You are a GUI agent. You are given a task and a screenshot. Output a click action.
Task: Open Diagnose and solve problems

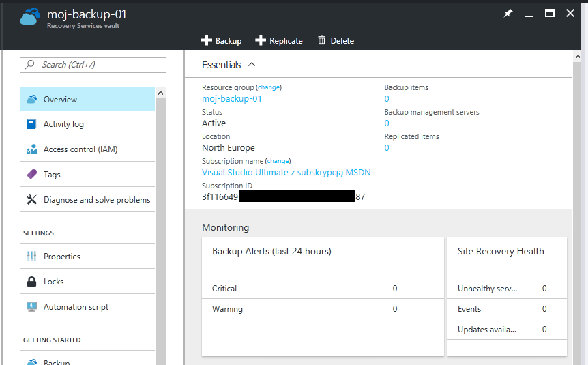87,200
